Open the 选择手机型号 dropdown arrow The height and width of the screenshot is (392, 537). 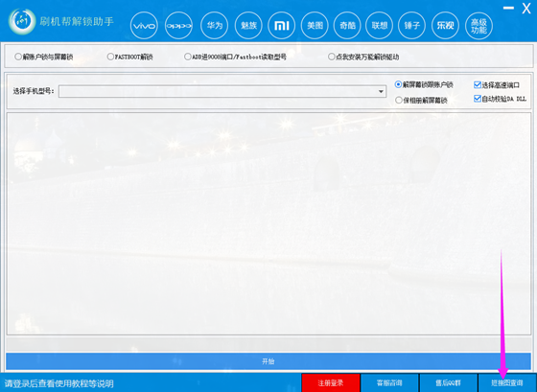tap(381, 91)
